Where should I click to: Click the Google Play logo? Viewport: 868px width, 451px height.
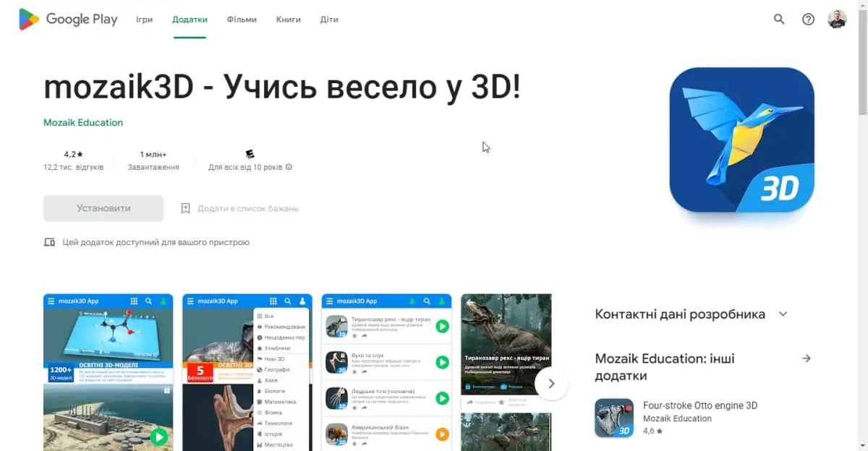pyautogui.click(x=68, y=20)
